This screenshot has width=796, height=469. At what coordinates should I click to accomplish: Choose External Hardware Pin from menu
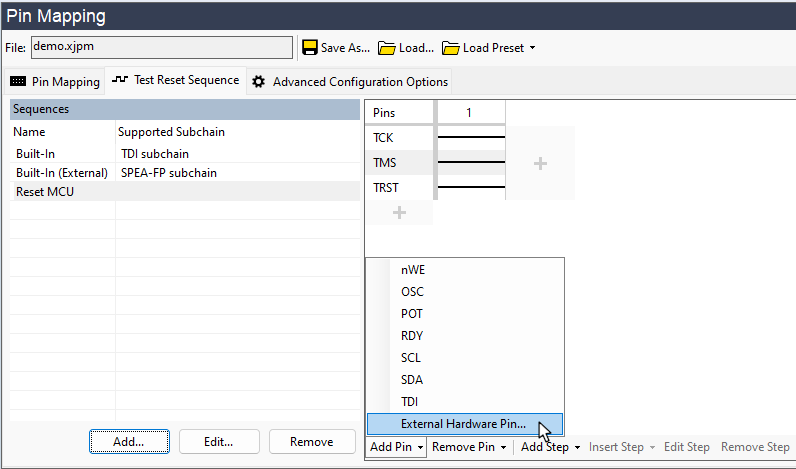click(x=463, y=423)
